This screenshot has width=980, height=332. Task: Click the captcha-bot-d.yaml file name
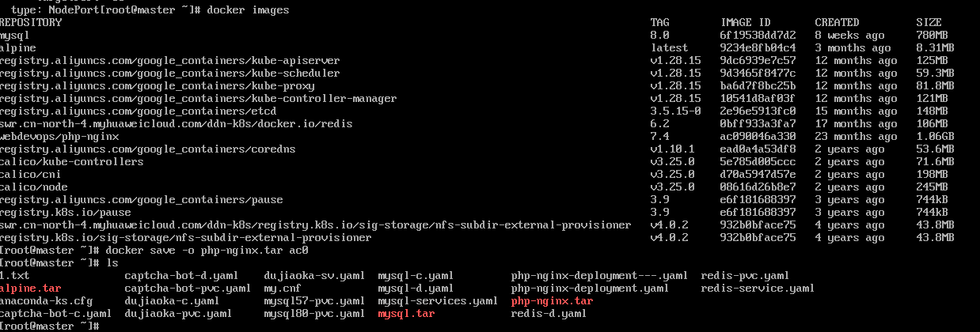[181, 276]
